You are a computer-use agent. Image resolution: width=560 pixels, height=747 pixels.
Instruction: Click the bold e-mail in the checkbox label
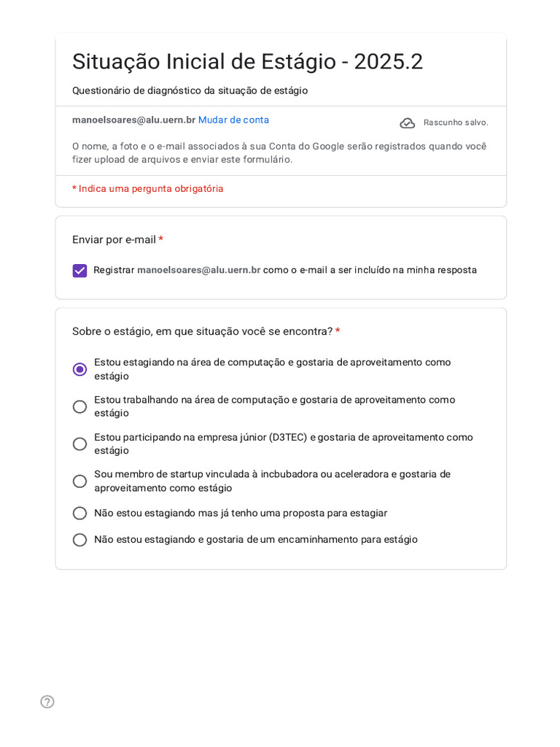tap(198, 270)
